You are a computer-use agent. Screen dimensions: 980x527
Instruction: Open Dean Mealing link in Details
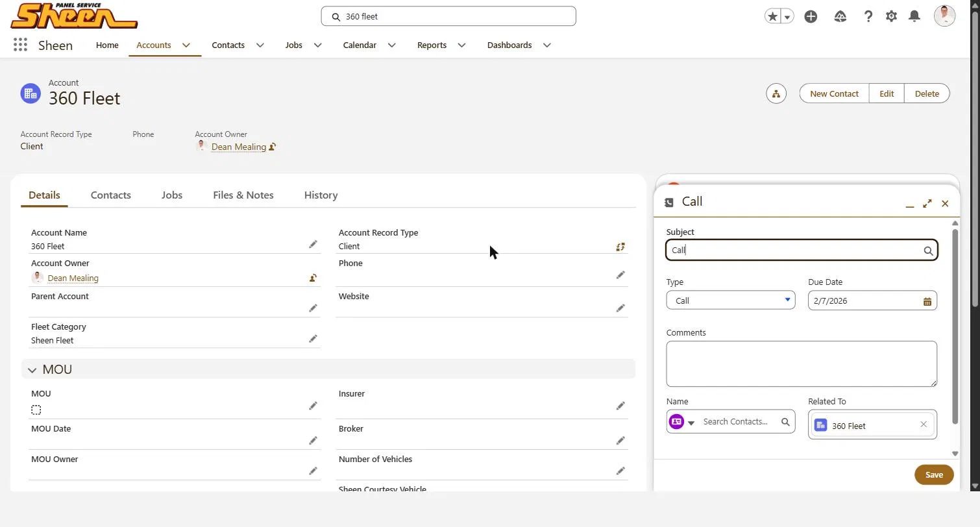(73, 278)
